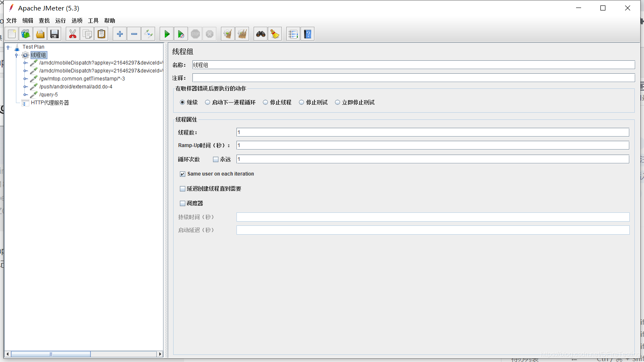This screenshot has width=644, height=362.
Task: Collapse all nodes with minus icon
Action: coord(134,34)
